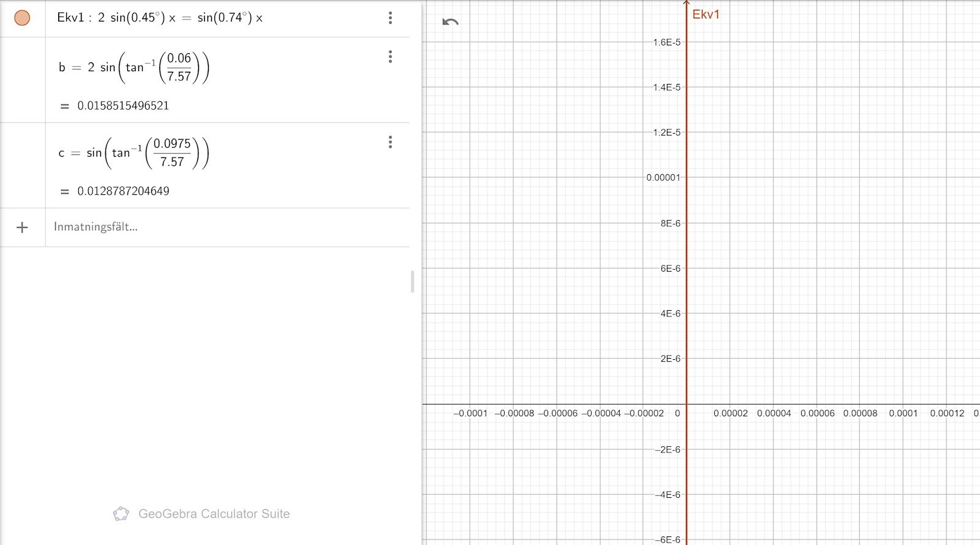Click the GeoGebra logo icon
980x545 pixels.
pos(121,514)
